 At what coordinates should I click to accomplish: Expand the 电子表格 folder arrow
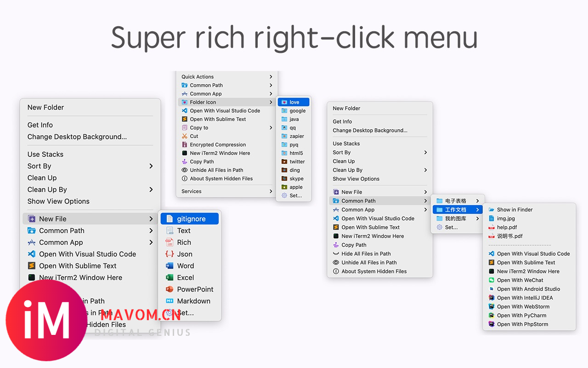click(478, 201)
